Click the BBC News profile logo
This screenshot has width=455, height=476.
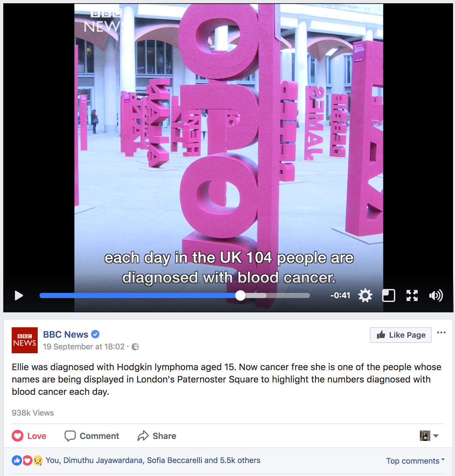coord(25,340)
